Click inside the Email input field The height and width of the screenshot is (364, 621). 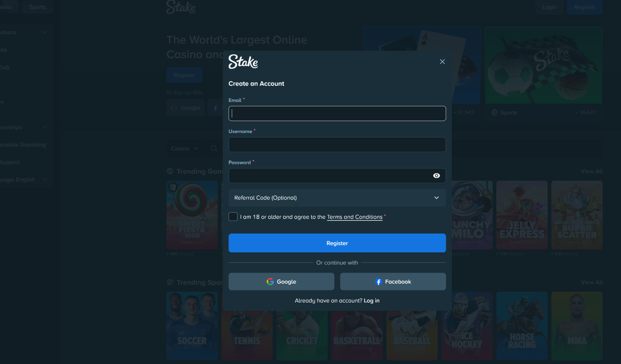[x=337, y=113]
